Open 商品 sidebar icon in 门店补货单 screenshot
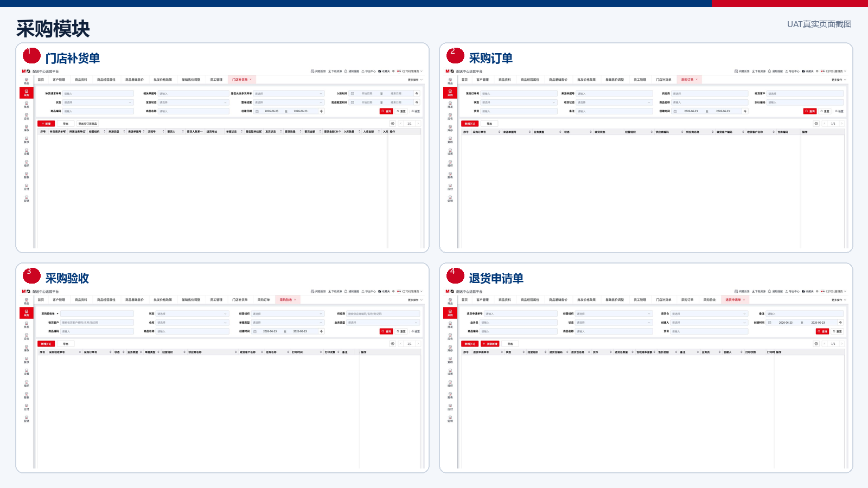The width and height of the screenshot is (868, 488). (x=26, y=81)
